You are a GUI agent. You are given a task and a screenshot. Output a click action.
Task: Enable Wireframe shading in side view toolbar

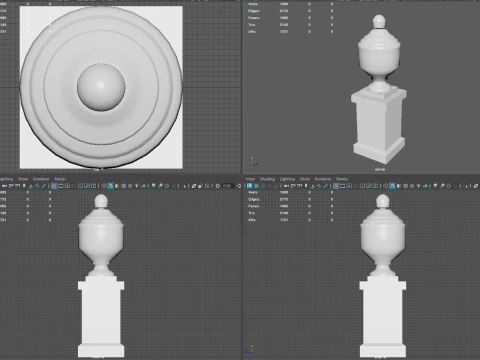tap(385, 186)
